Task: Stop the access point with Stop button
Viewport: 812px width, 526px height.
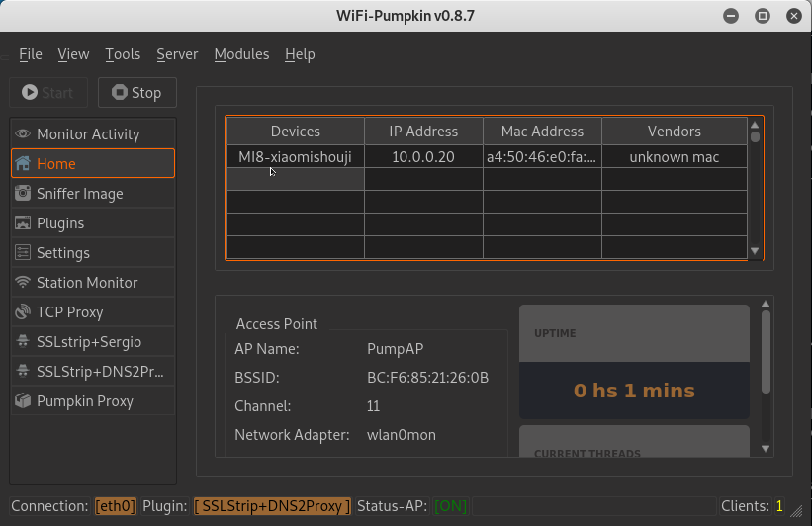Action: (x=137, y=93)
